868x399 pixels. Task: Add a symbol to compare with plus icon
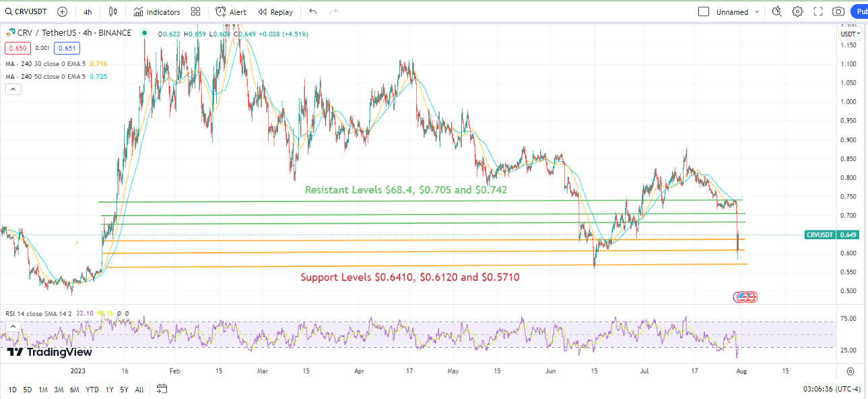[63, 11]
